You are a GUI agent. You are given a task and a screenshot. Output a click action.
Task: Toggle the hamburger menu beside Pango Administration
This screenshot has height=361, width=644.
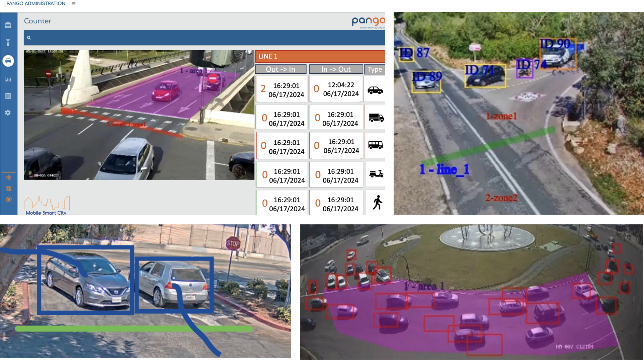point(74,4)
